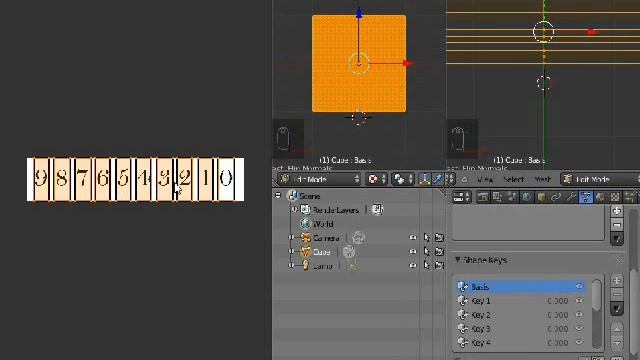Click the Key 1 value slider
640x360 pixels.
(558, 301)
